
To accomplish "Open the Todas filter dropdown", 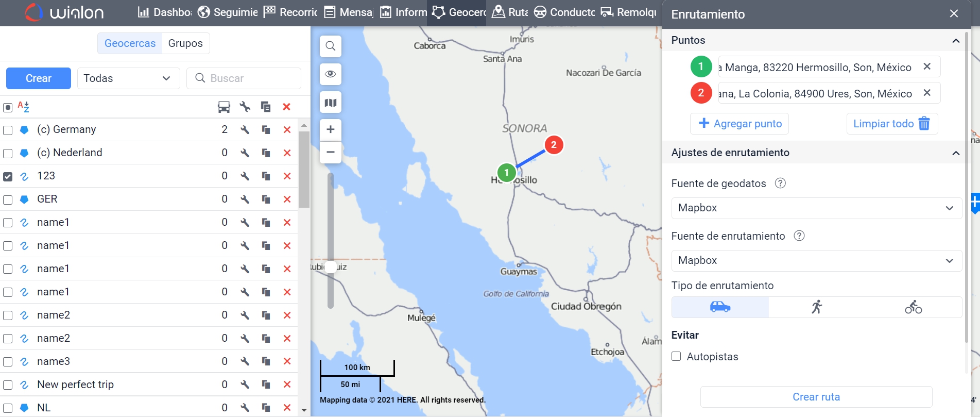I will pos(128,78).
